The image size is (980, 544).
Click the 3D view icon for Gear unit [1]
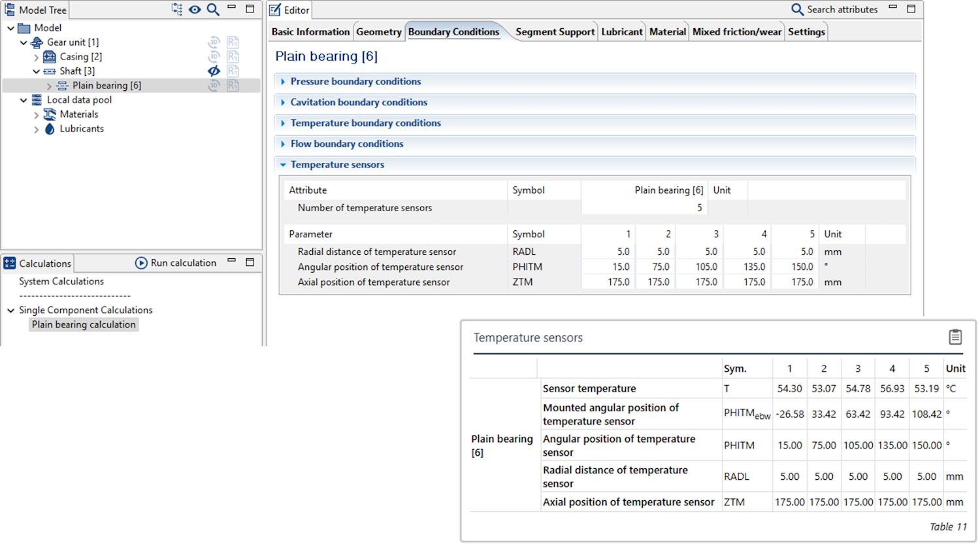[x=214, y=42]
